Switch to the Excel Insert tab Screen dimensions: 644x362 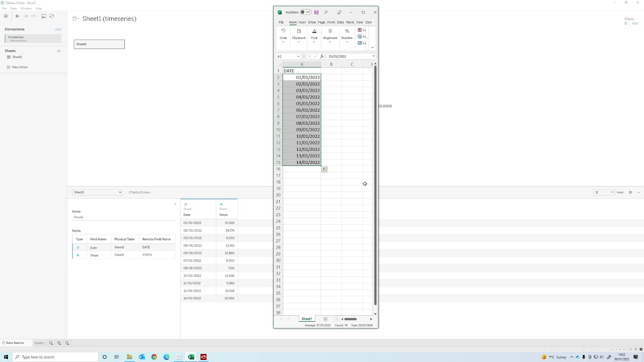point(302,22)
